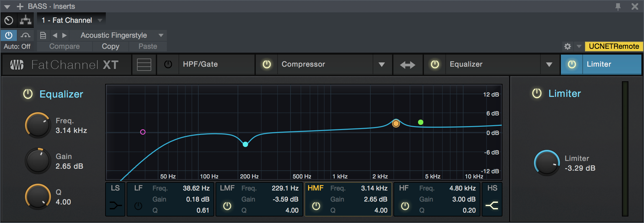
Task: Click the Gain knob at 2.65 dB
Action: pos(38,161)
